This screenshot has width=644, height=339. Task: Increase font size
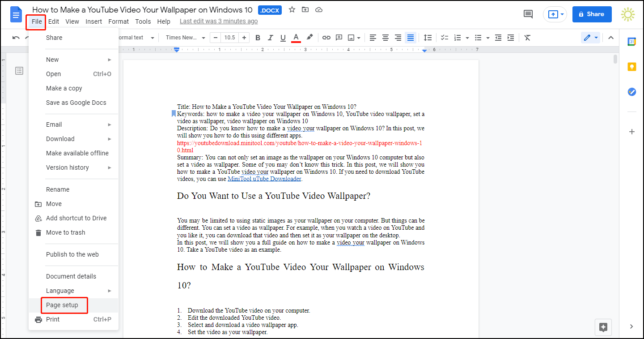pos(244,38)
